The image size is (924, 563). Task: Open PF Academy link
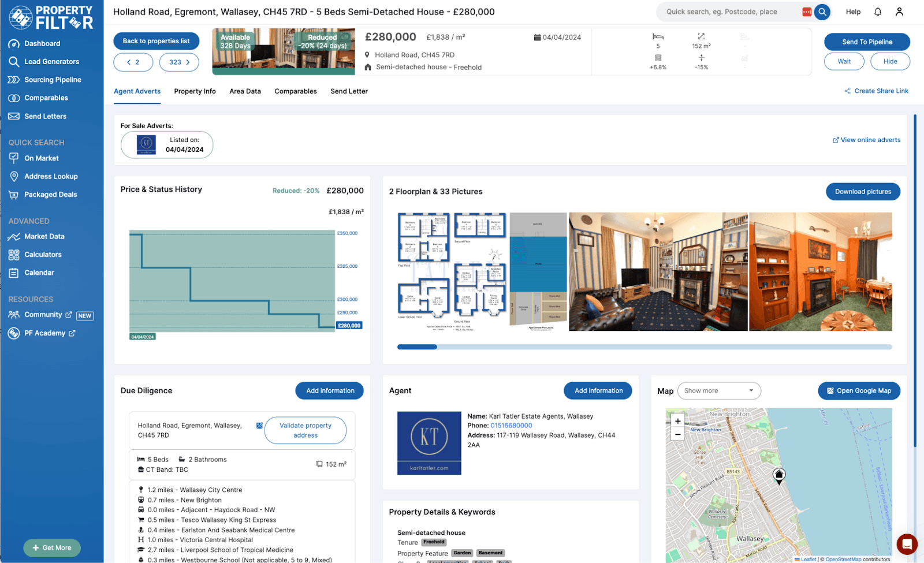pos(42,333)
